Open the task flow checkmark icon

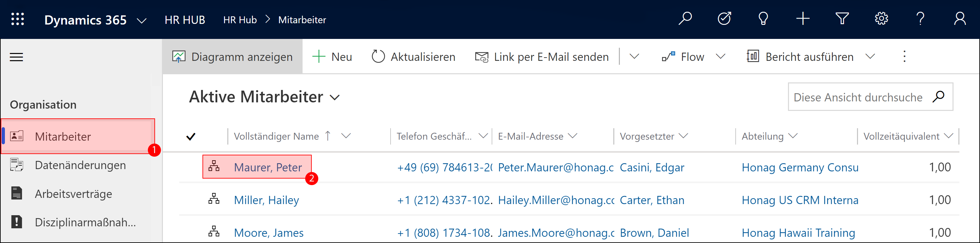coord(724,19)
